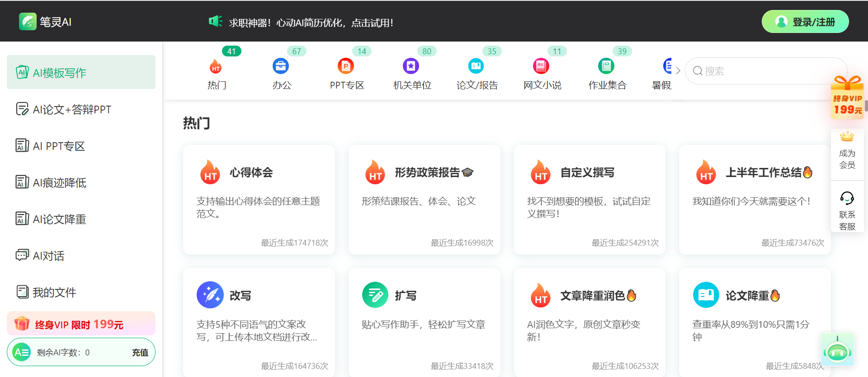Select the 办公 briefcase category icon

pyautogui.click(x=281, y=66)
